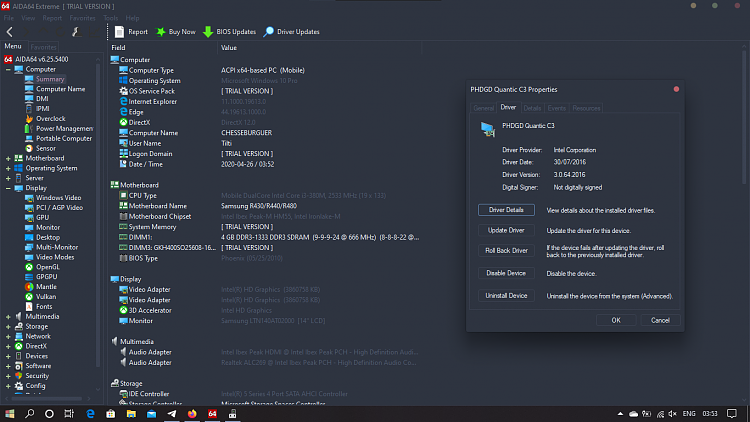Select Multi-Monitor in the tree

(x=57, y=247)
